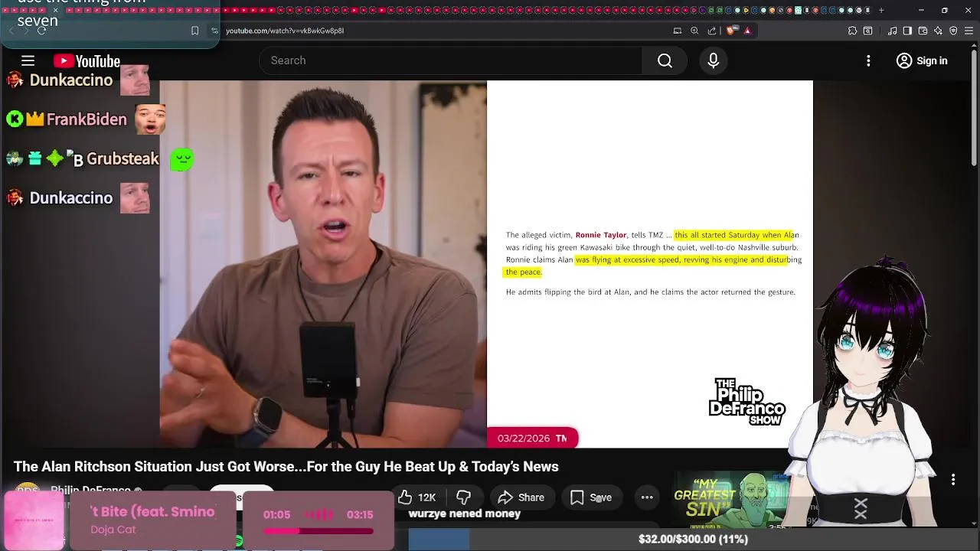Toggle the browser sidebar panel icon

tap(907, 31)
